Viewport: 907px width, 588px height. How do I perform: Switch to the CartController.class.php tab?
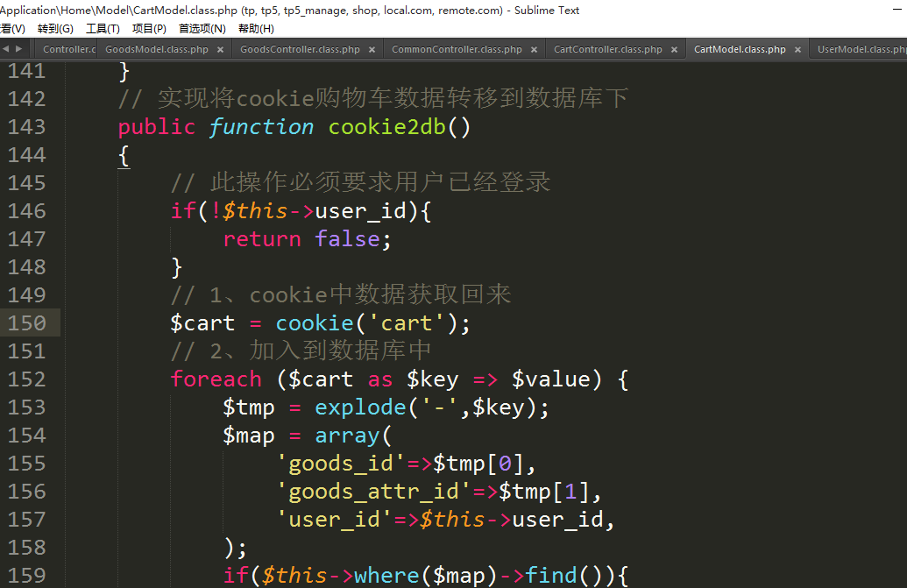coord(607,50)
